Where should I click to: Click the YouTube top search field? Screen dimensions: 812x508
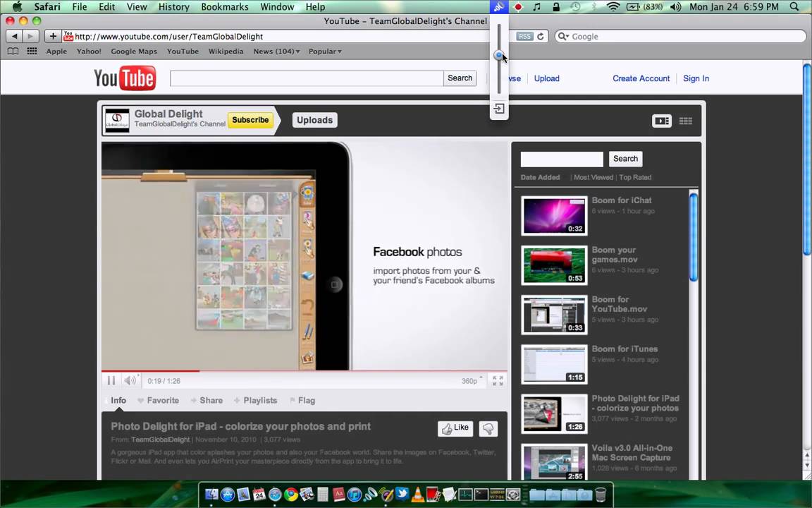click(307, 78)
